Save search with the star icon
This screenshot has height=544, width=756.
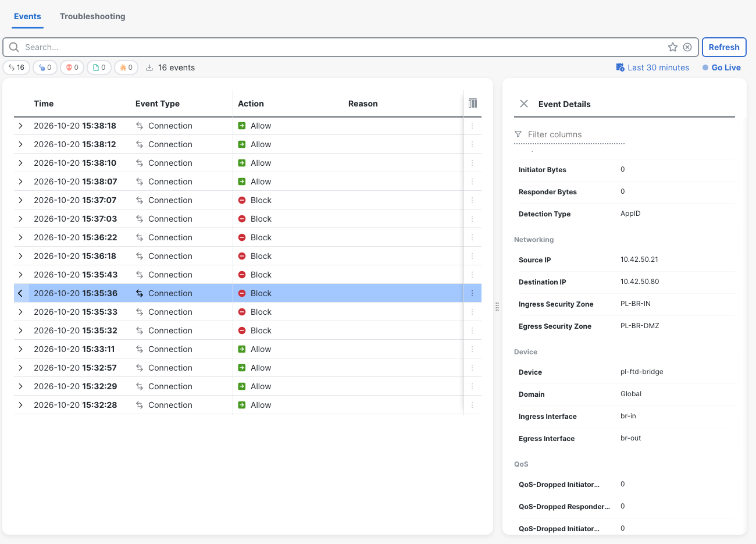pos(673,47)
